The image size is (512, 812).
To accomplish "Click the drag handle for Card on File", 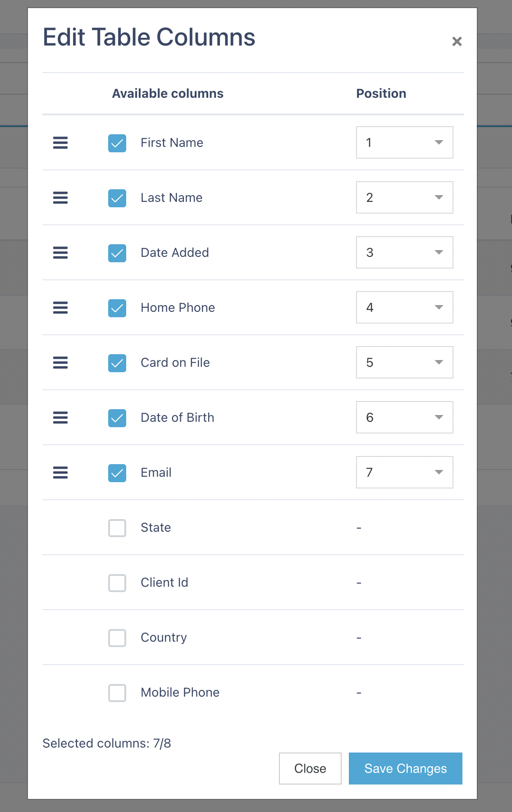I will (x=60, y=363).
